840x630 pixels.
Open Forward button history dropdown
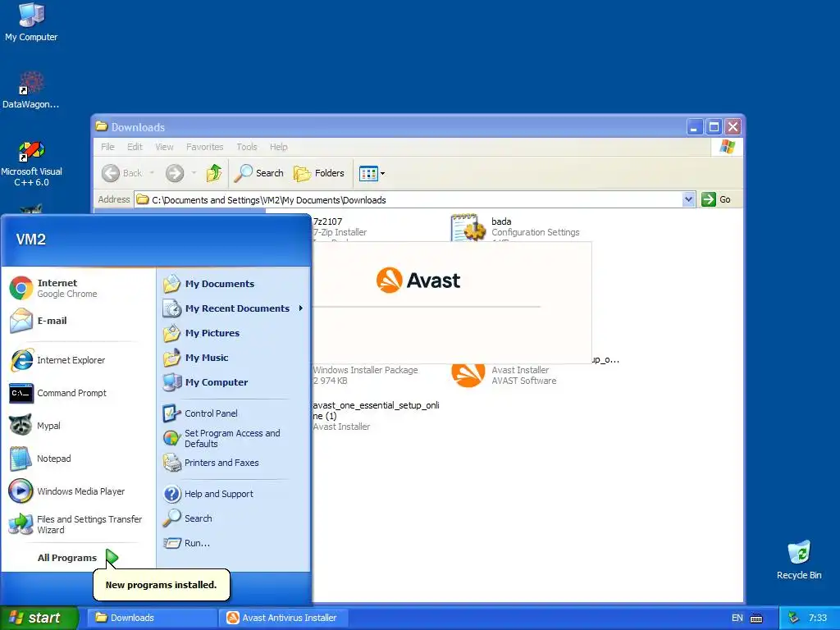point(194,173)
